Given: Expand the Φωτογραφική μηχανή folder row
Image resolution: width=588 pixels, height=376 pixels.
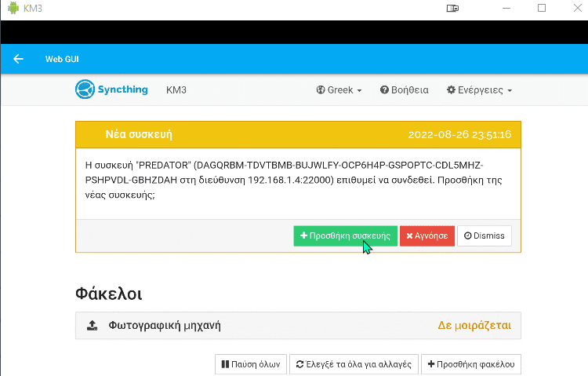Looking at the screenshot, I should (x=298, y=325).
